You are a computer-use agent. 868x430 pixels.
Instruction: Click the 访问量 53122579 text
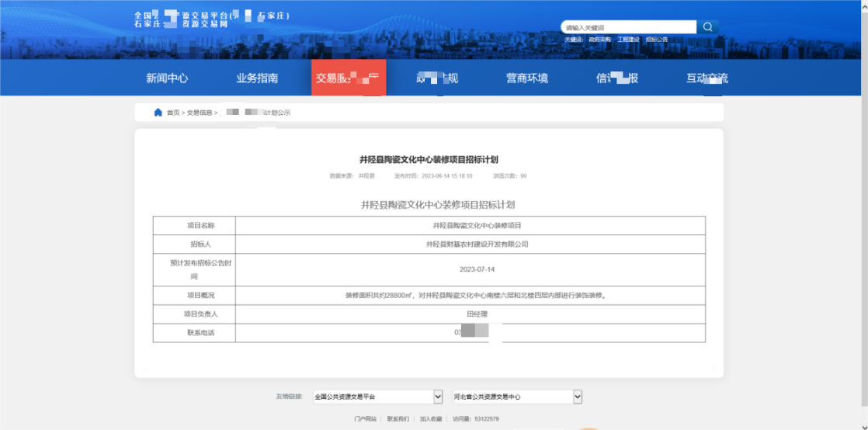(475, 419)
